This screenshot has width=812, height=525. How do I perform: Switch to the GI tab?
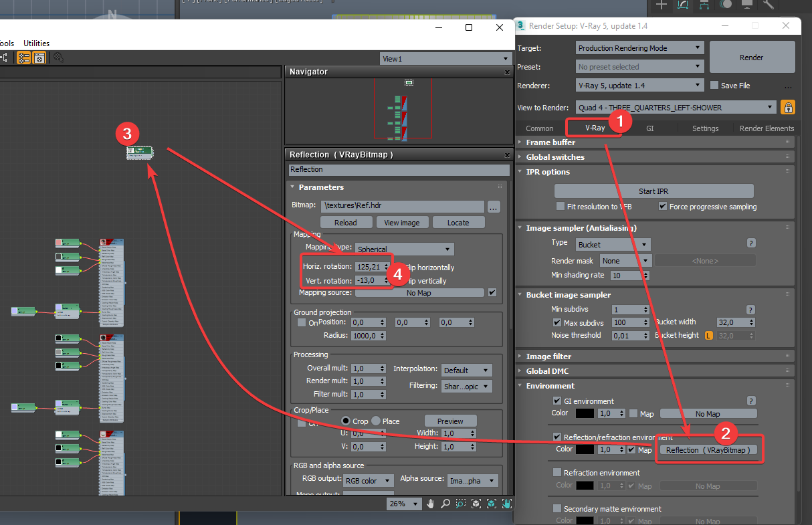tap(649, 128)
